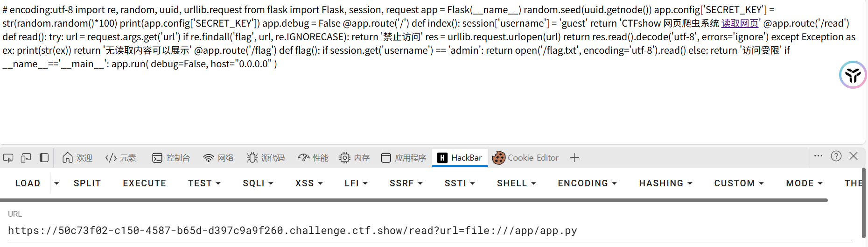Switch to the Cookie-Editor tab

526,158
